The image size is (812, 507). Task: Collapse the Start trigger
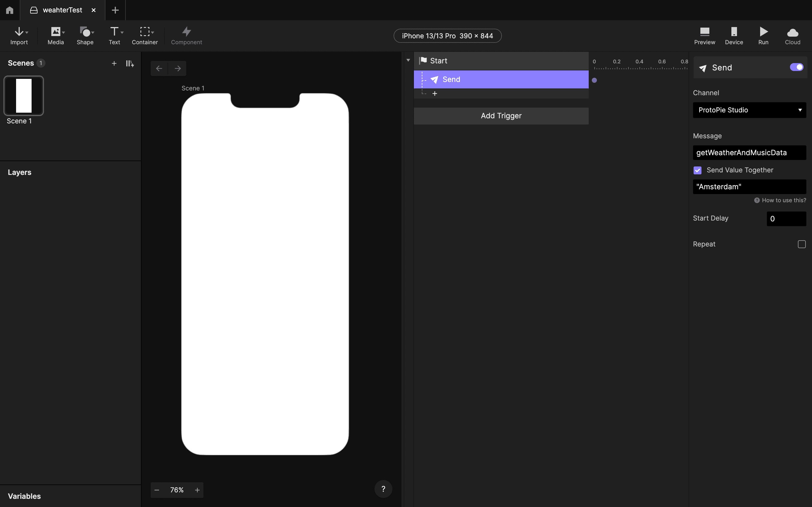[x=408, y=60]
